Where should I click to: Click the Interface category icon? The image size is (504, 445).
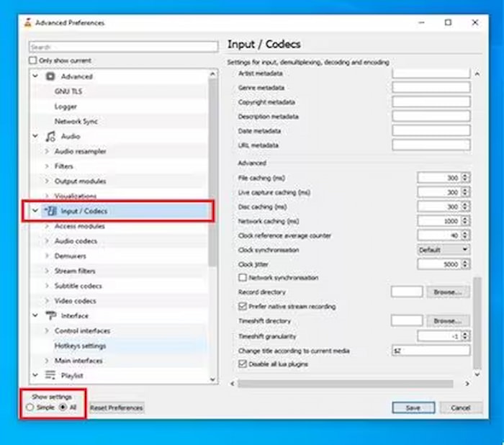point(50,315)
